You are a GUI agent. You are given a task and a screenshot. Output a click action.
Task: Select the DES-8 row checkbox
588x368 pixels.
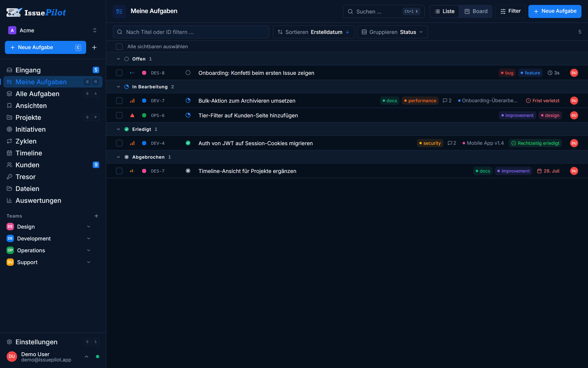(119, 73)
